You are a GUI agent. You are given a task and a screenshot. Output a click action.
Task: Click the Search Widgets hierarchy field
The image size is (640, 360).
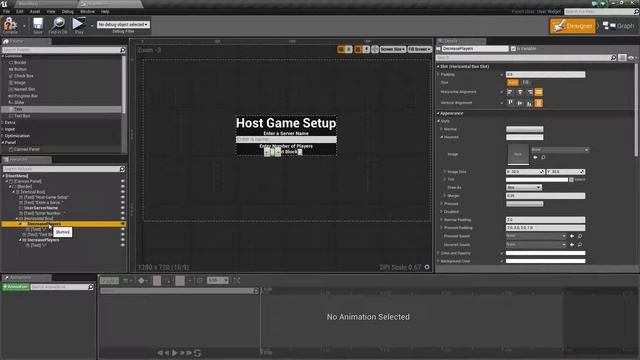click(64, 169)
